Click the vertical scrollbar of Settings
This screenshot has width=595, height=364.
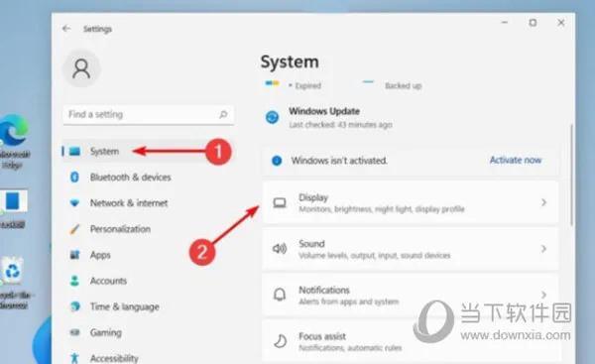571,175
